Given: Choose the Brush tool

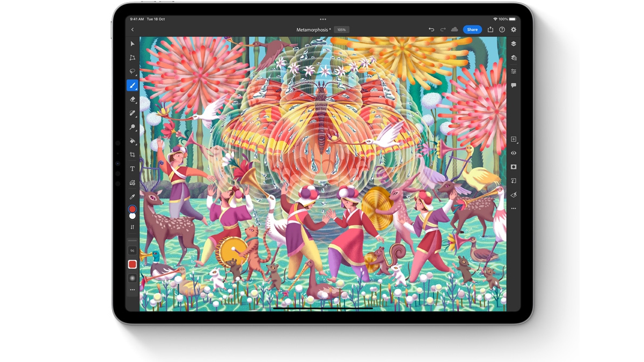Looking at the screenshot, I should click(x=132, y=85).
